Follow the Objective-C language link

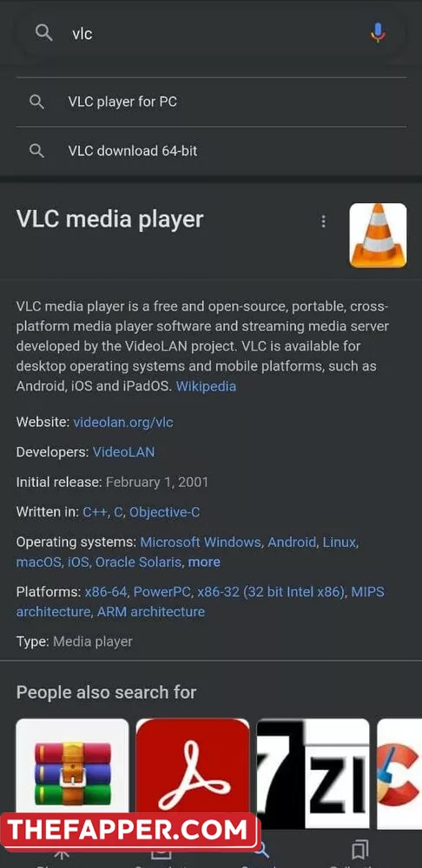coord(164,512)
